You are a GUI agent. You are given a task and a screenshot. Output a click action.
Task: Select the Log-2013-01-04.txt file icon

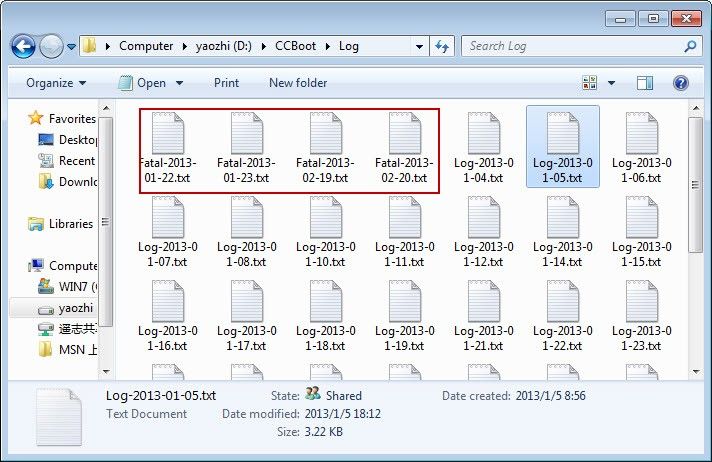(x=483, y=135)
